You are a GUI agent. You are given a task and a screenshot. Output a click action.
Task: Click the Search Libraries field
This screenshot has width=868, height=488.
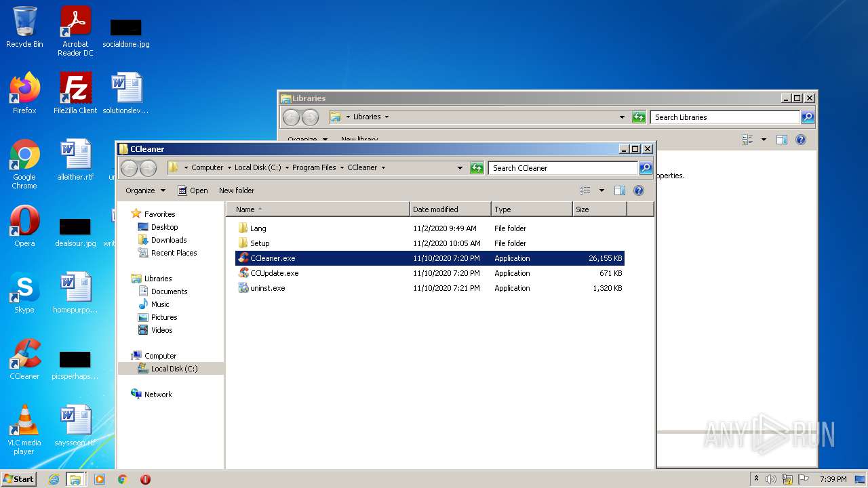tap(725, 117)
